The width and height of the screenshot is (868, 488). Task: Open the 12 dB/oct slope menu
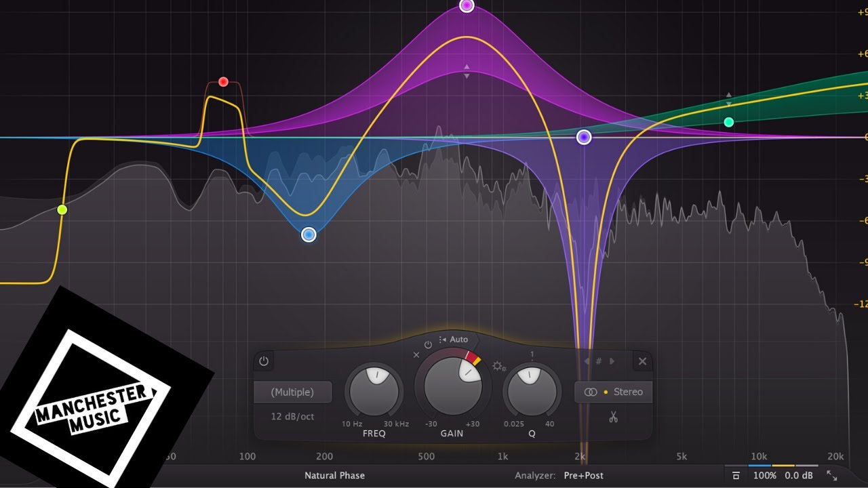coord(292,416)
